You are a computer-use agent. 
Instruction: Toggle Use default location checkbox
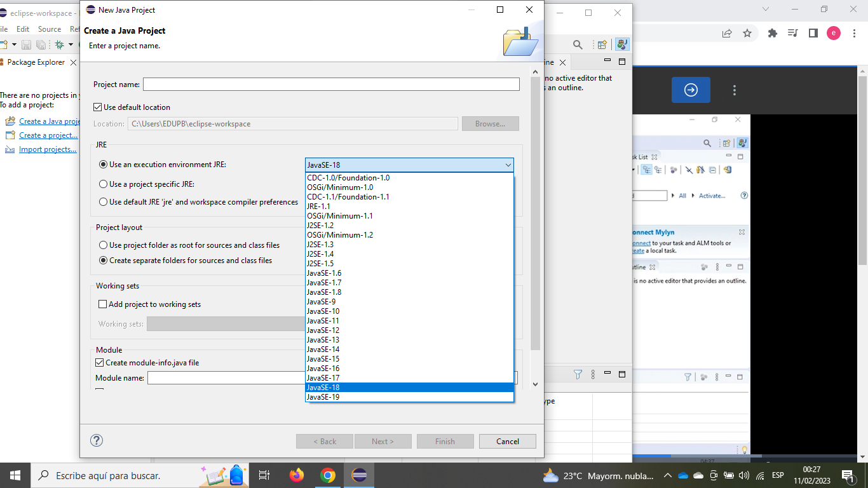pyautogui.click(x=98, y=107)
